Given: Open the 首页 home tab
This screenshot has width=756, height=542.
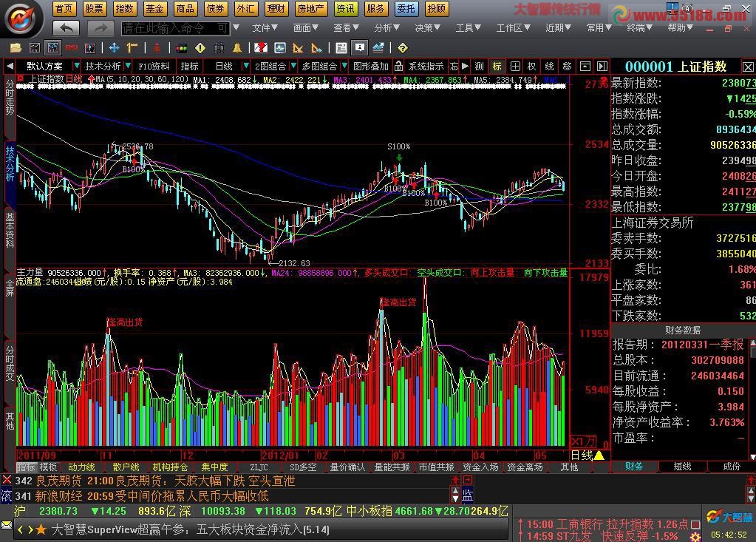Looking at the screenshot, I should (x=63, y=9).
